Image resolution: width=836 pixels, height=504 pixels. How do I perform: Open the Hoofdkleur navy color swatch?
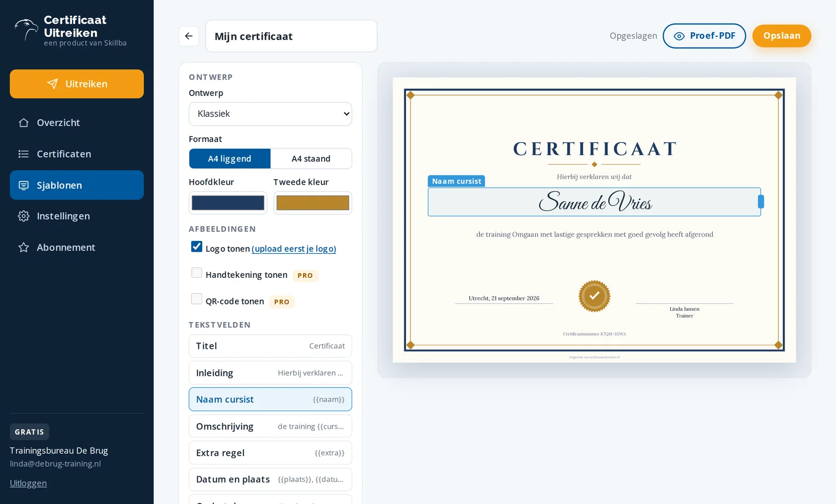228,203
